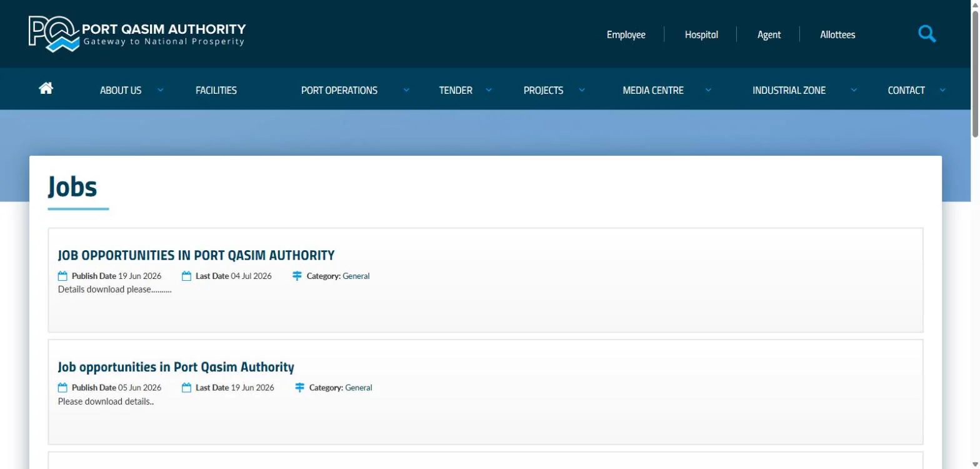Select Tender in the navigation bar

pyautogui.click(x=456, y=90)
